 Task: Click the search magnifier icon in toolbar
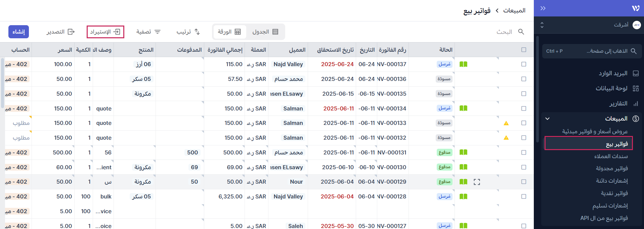[521, 32]
